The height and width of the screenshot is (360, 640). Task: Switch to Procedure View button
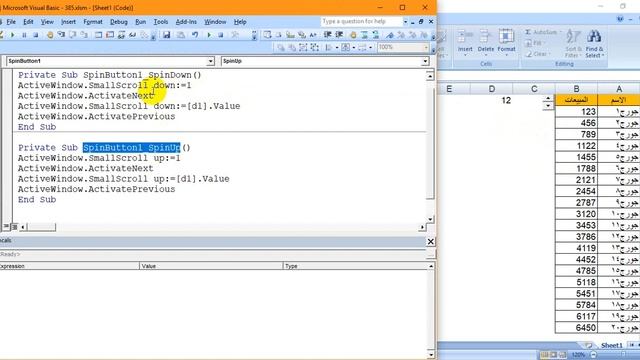click(6, 227)
